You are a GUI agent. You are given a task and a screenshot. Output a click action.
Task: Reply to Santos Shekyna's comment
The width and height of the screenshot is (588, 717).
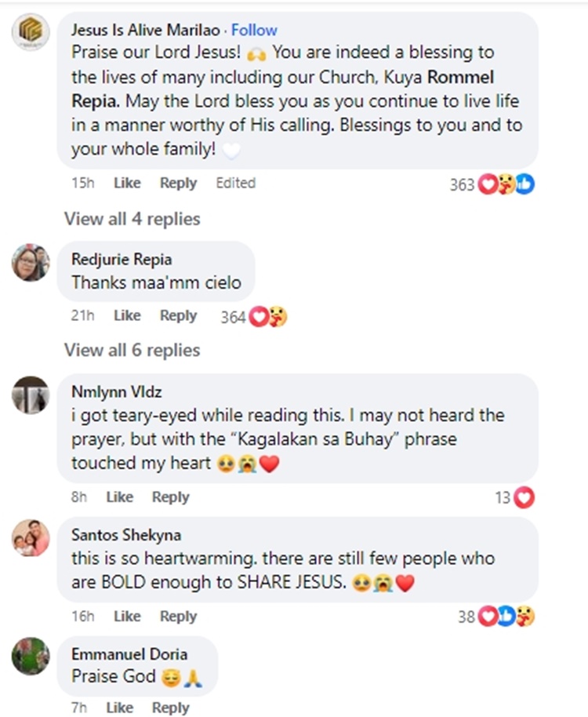point(178,616)
